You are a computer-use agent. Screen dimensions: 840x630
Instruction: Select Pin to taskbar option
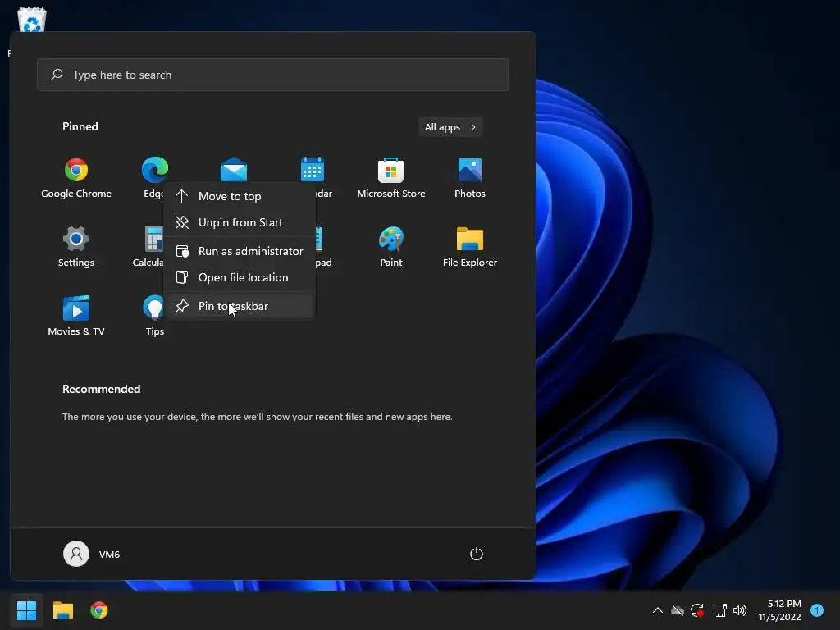(x=239, y=306)
